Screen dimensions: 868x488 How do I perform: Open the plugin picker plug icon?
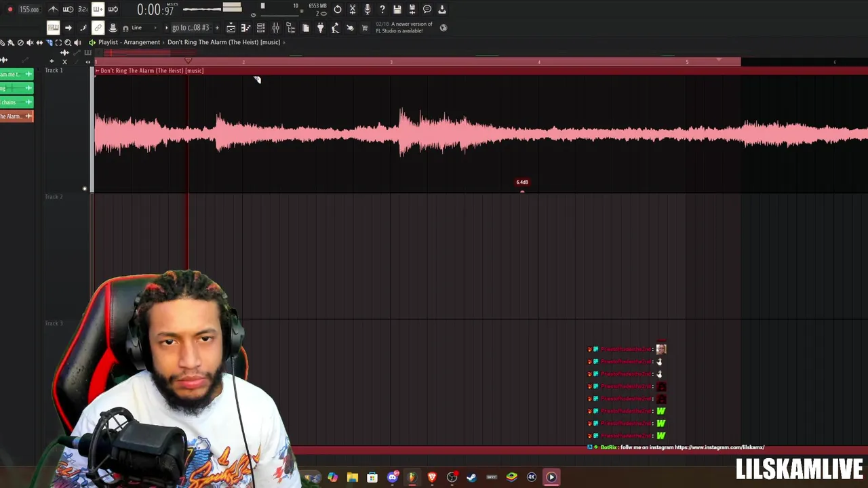[x=320, y=28]
